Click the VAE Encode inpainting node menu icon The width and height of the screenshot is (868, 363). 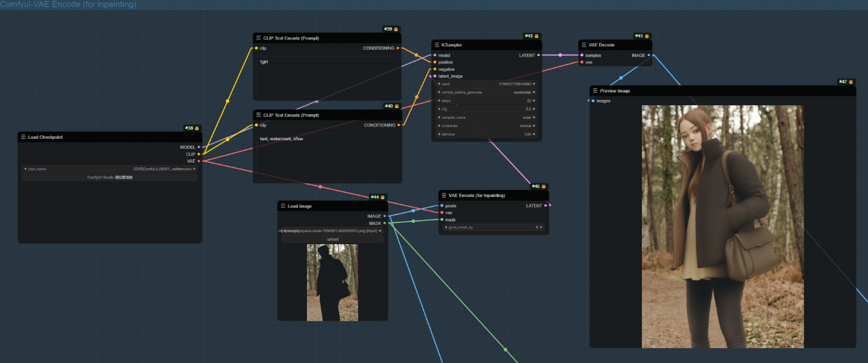444,196
